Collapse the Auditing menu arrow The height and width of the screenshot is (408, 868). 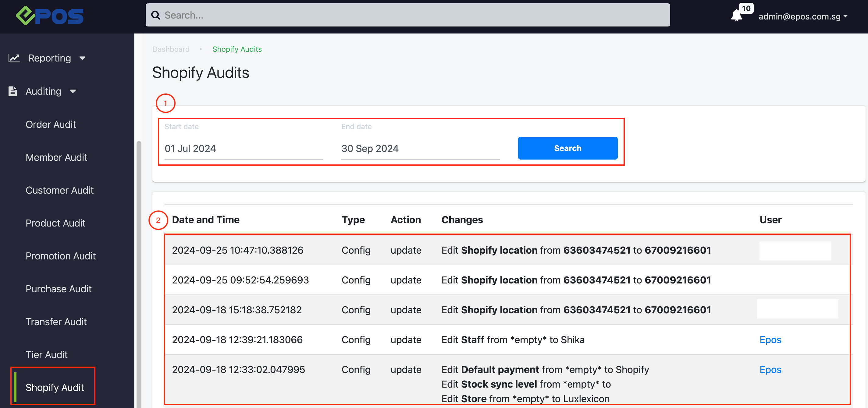pos(73,91)
